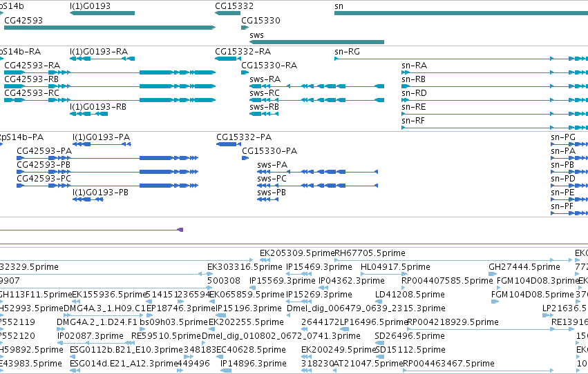Click the CG15330-PA protein label
588x374 pixels.
269,151
